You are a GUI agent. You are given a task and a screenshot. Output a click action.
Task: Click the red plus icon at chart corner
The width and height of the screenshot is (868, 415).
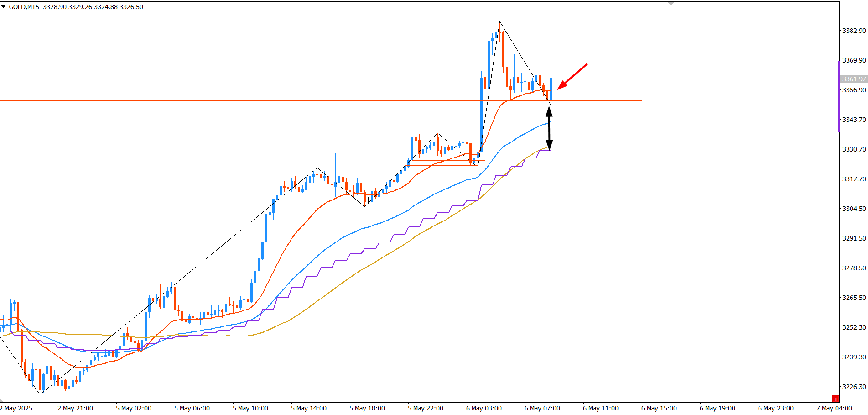click(836, 399)
